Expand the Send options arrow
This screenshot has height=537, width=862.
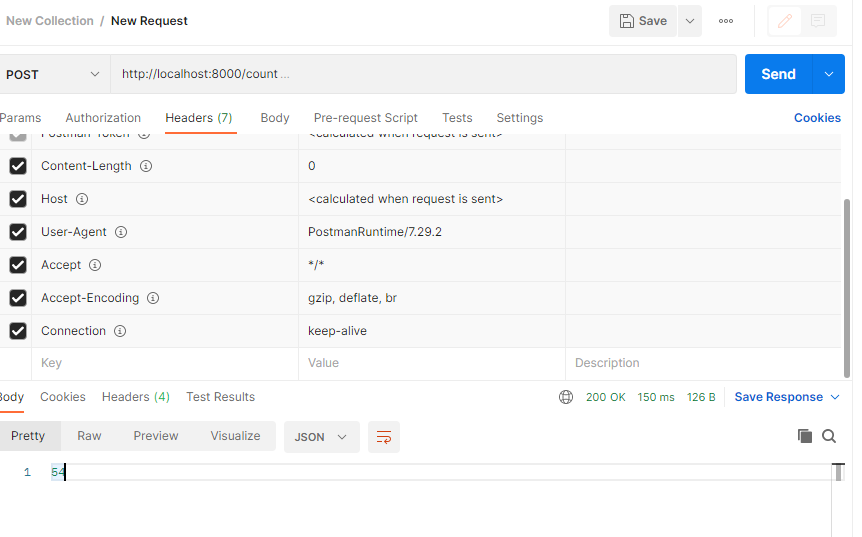click(828, 74)
